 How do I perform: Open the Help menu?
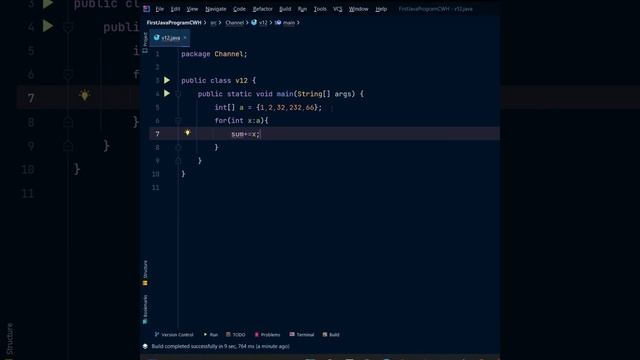(x=381, y=9)
